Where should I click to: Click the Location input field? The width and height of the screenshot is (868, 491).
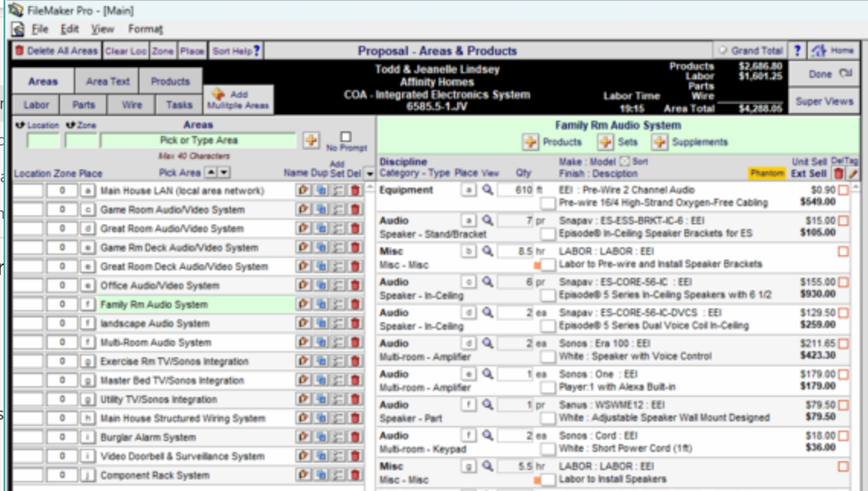(43, 140)
